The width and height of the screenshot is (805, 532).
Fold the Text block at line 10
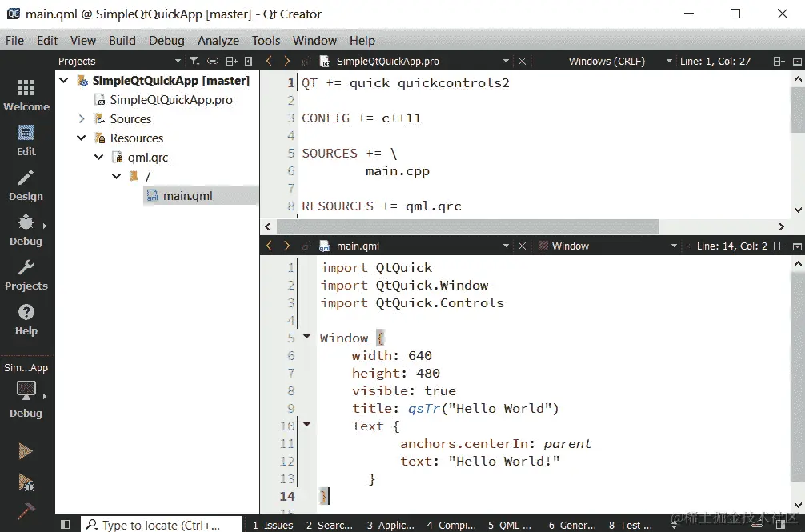point(307,424)
